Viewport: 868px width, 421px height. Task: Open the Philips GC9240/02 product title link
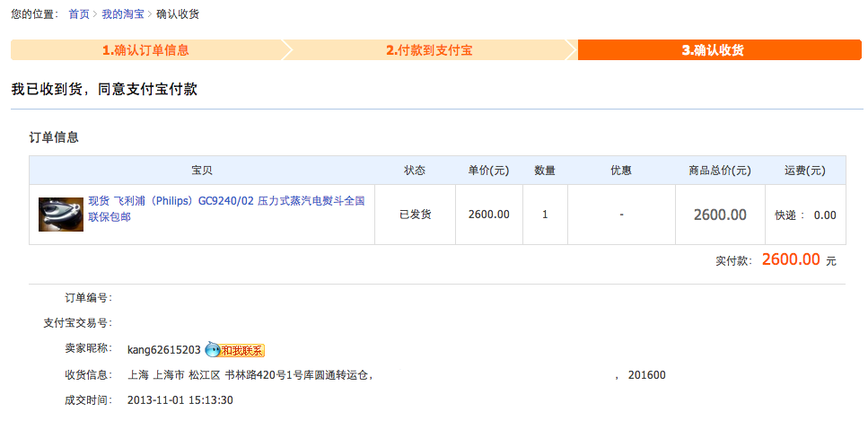pyautogui.click(x=226, y=209)
